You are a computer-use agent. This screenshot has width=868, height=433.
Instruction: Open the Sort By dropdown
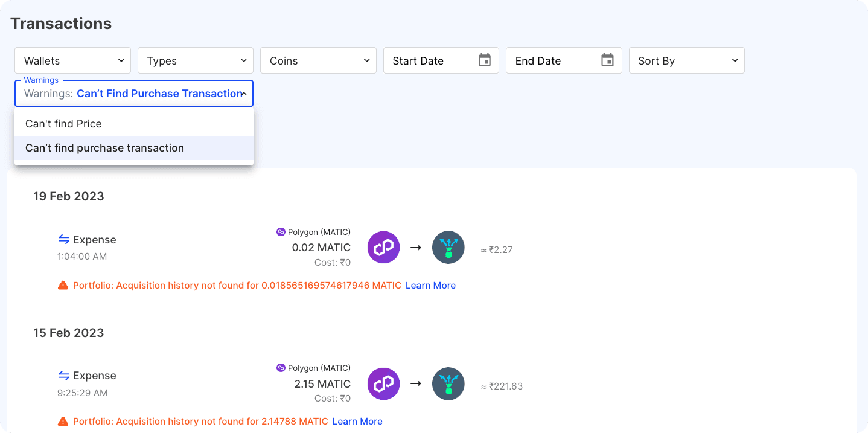(x=686, y=60)
